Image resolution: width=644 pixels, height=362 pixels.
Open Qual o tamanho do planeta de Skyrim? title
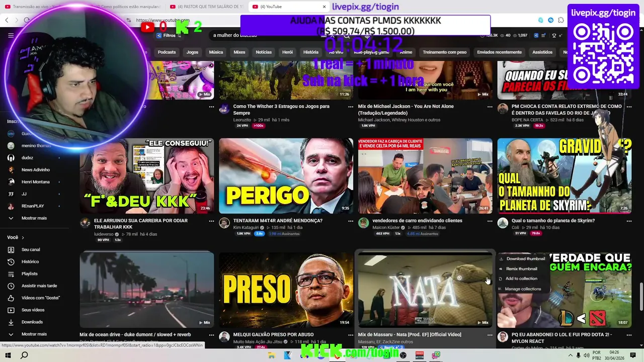pos(553,221)
